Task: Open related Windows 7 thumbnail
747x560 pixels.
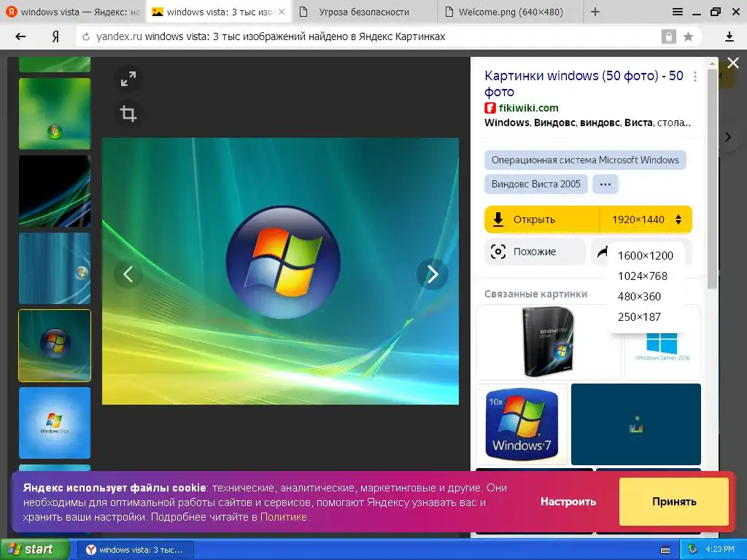Action: pos(522,424)
